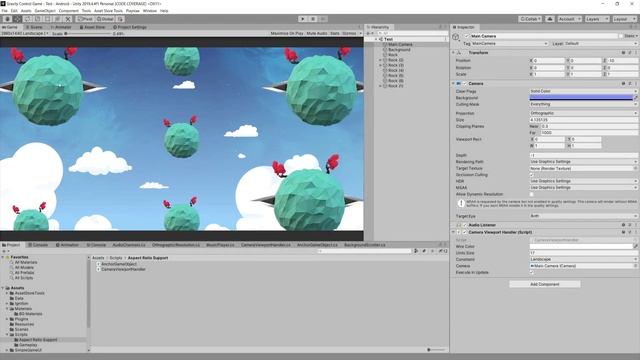Select Background object in Hierarchy
The height and width of the screenshot is (360, 640).
tap(399, 49)
